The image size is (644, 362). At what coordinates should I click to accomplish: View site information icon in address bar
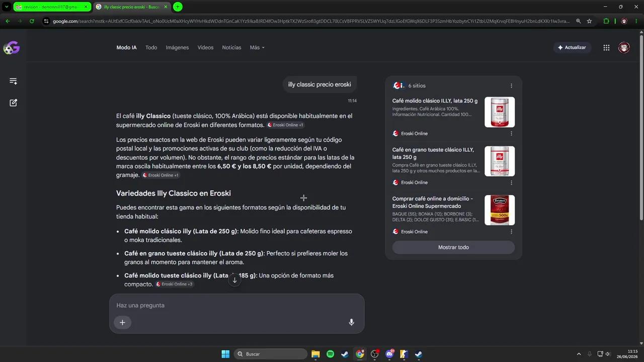[x=46, y=21]
